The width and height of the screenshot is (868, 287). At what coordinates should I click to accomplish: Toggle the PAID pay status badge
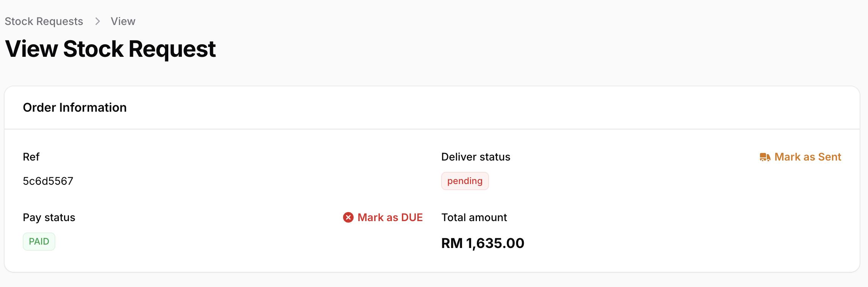[x=39, y=241]
